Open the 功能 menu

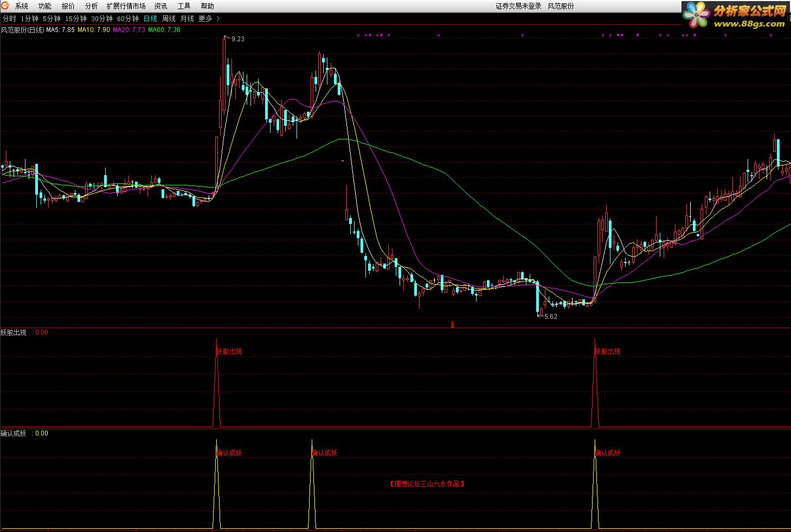45,6
